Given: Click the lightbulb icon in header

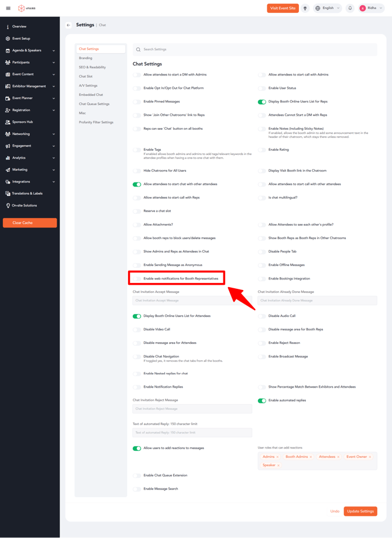Looking at the screenshot, I should [x=305, y=8].
